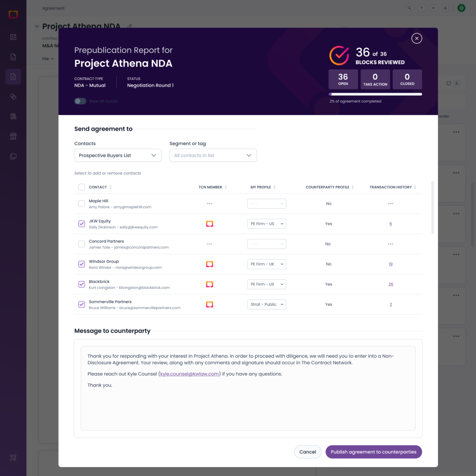Image resolution: width=476 pixels, height=476 pixels.
Task: Open the library icon in the sidebar
Action: tap(13, 116)
